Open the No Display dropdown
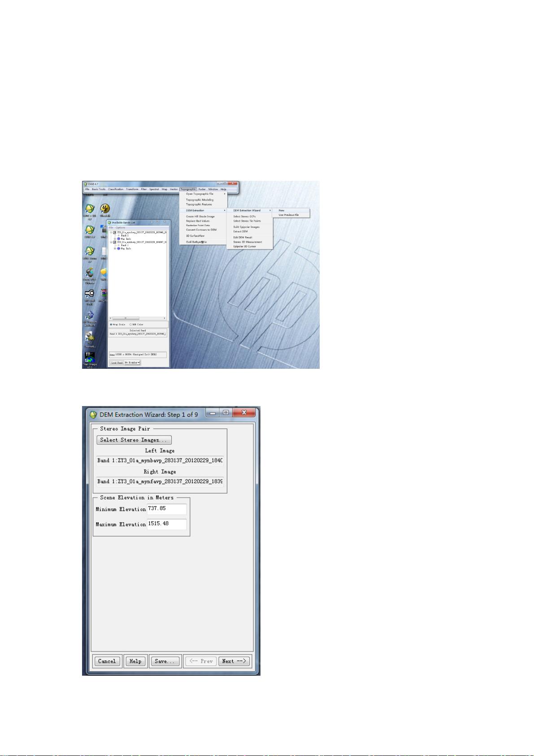534x756 pixels. coord(132,363)
